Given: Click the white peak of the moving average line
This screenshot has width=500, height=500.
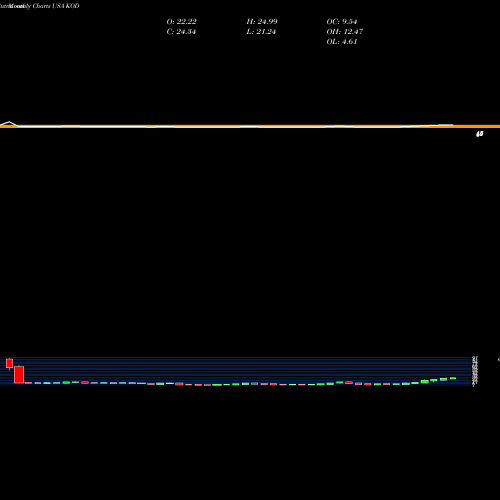Looking at the screenshot, I should [x=9, y=122].
